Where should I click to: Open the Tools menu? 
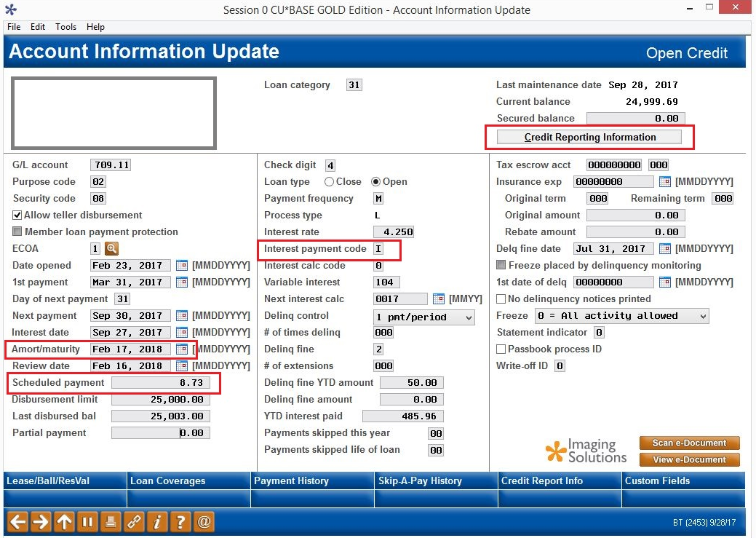65,27
